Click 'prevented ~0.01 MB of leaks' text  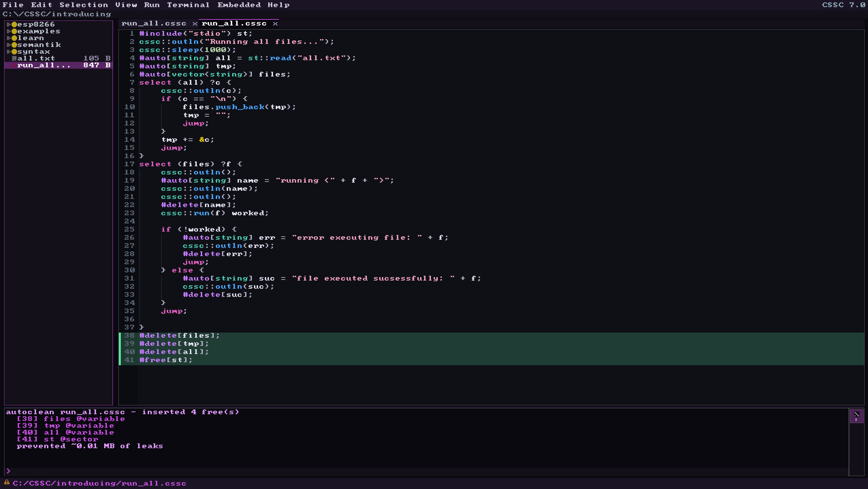click(90, 446)
